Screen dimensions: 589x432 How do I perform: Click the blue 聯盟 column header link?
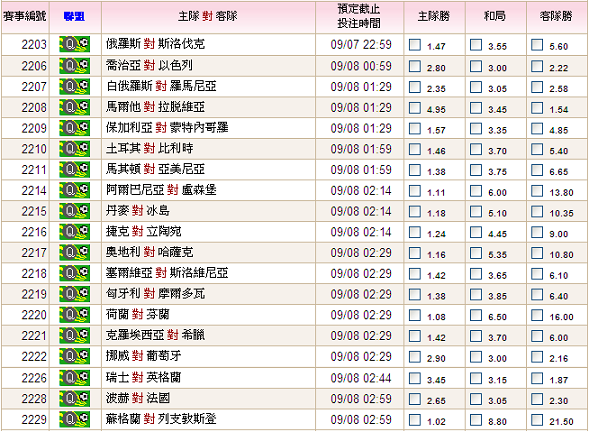tap(74, 17)
